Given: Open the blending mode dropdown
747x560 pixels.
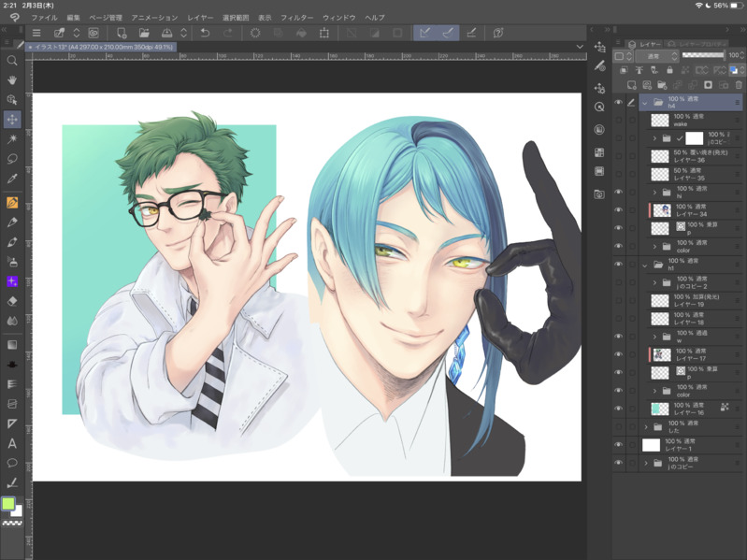Looking at the screenshot, I should pos(657,56).
